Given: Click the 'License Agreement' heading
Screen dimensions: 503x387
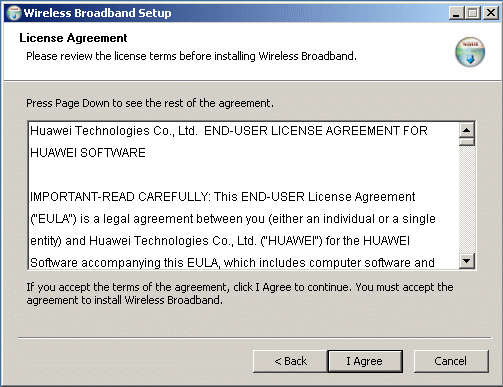Looking at the screenshot, I should point(73,38).
